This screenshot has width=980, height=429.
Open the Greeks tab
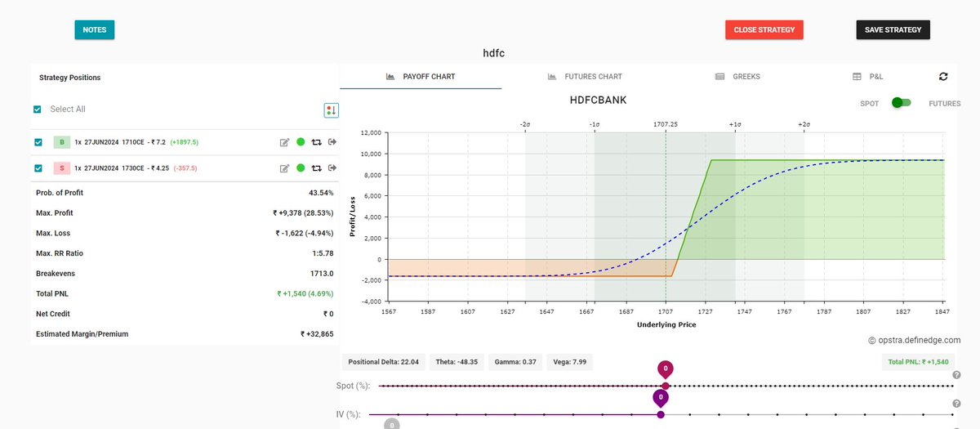tap(737, 76)
